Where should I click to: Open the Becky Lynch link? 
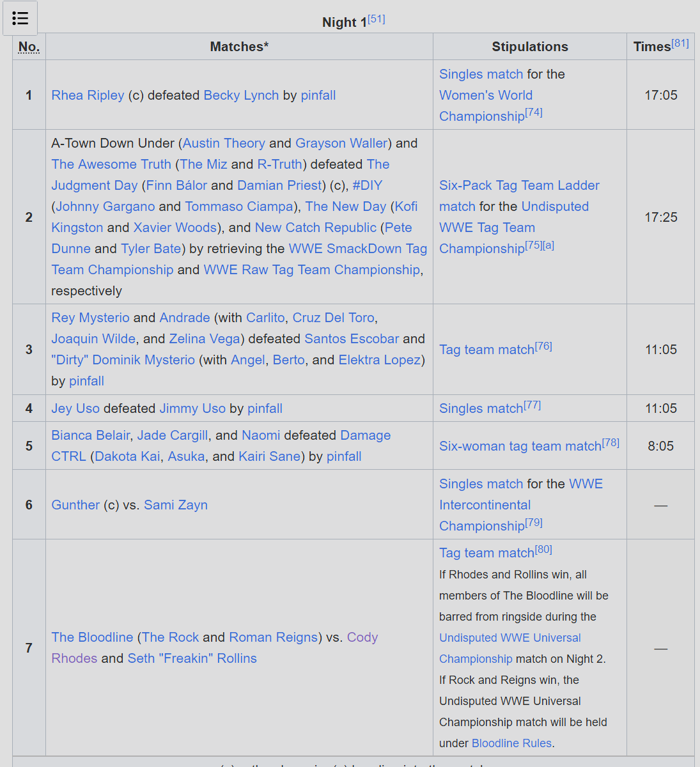241,95
